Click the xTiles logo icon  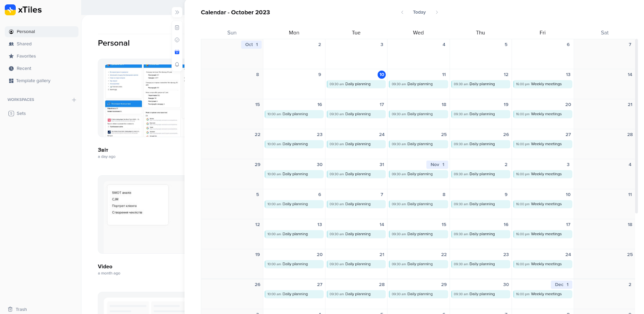click(10, 10)
